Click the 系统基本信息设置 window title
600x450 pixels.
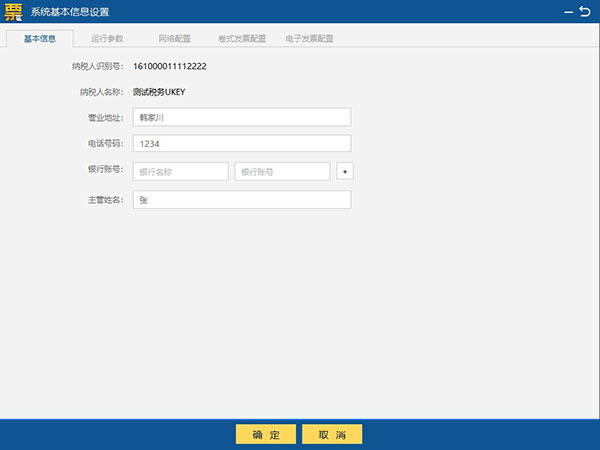[x=70, y=12]
